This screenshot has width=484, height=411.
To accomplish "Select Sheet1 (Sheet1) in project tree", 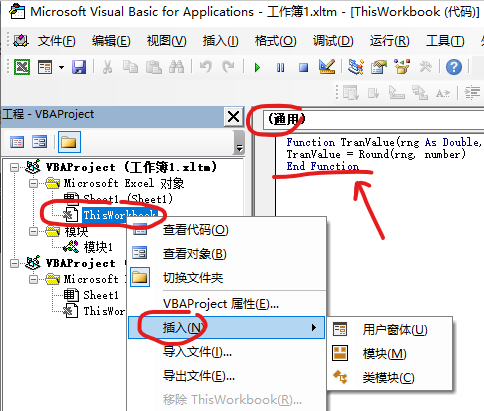I will click(128, 199).
